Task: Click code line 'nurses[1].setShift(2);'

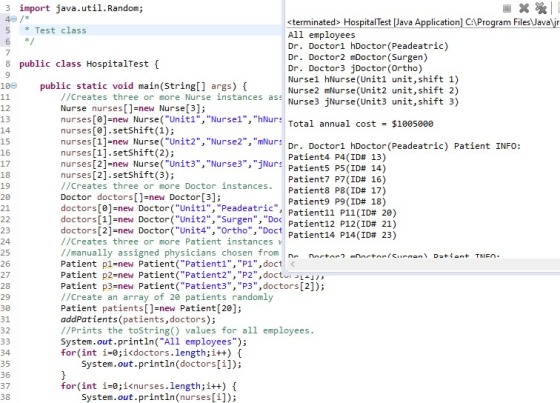Action: 117,153
